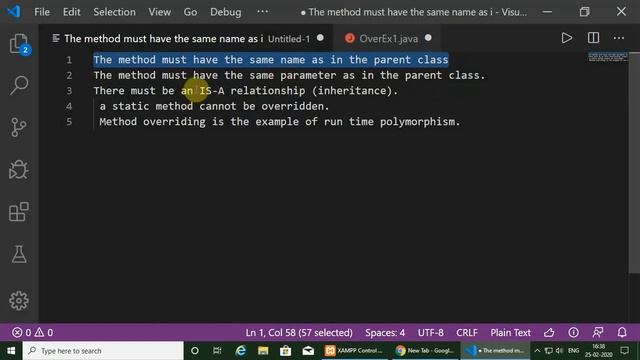Switch input language ENG

pos(573,351)
